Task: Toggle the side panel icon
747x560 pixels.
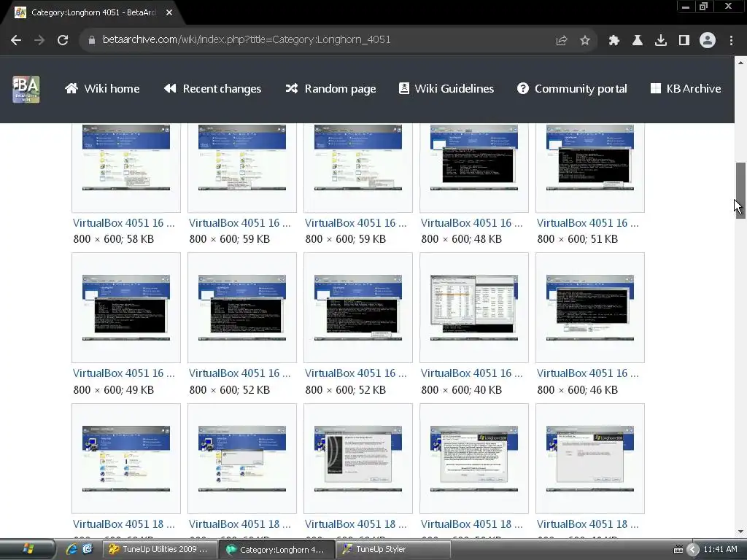Action: pyautogui.click(x=684, y=41)
